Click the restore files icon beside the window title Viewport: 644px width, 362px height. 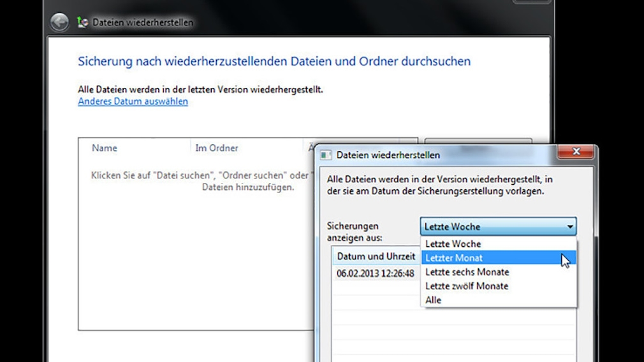coord(82,22)
